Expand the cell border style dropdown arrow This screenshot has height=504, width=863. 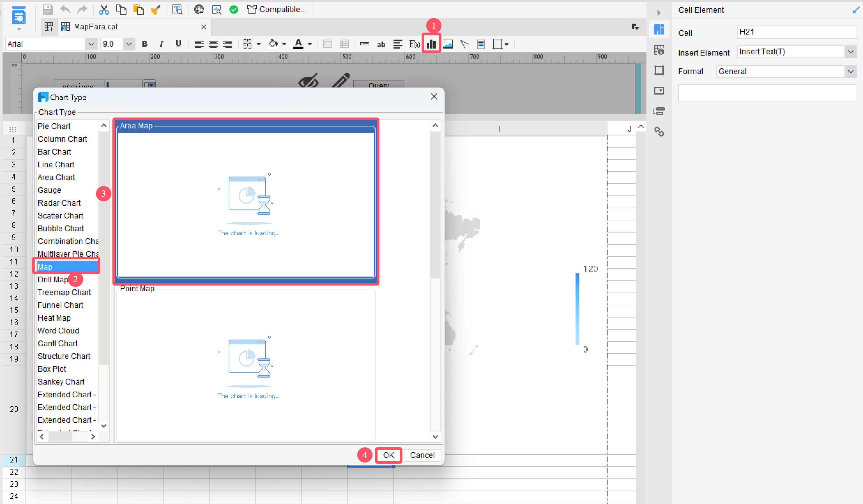pyautogui.click(x=259, y=44)
